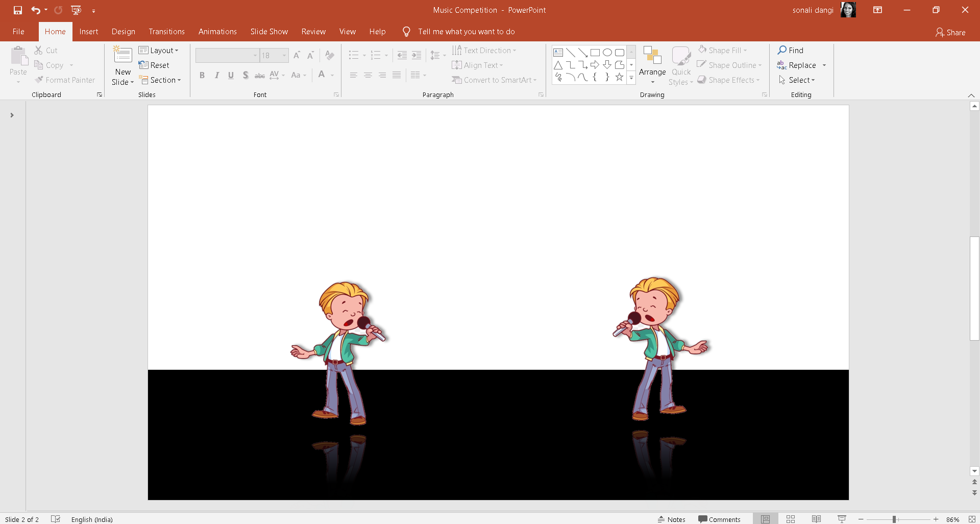The height and width of the screenshot is (524, 980).
Task: Open the Shape Effects dropdown
Action: [728, 80]
